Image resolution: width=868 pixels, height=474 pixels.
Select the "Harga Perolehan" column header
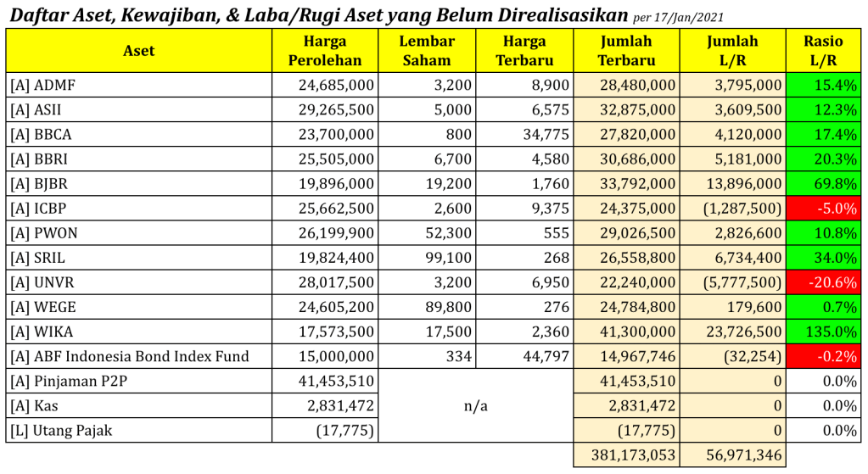(325, 51)
